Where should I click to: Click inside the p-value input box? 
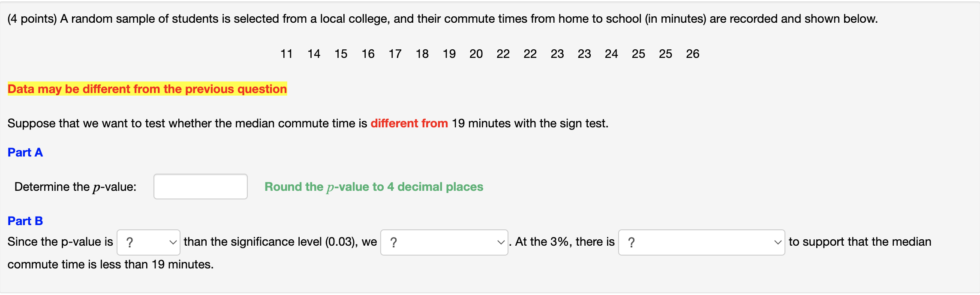pos(200,187)
